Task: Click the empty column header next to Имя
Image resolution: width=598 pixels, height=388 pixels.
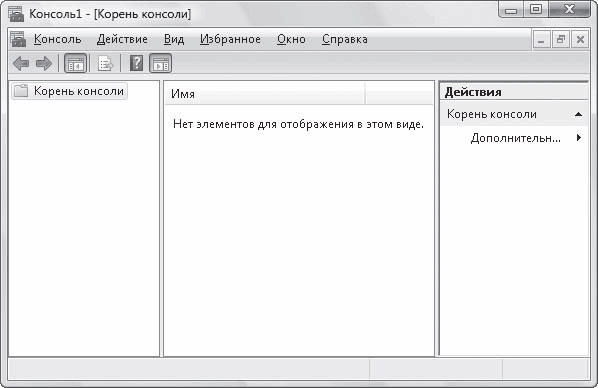Action: point(399,94)
